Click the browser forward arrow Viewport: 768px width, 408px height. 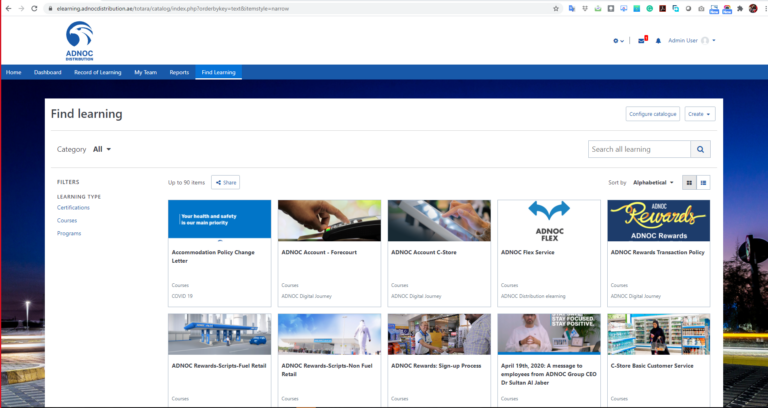coord(21,8)
